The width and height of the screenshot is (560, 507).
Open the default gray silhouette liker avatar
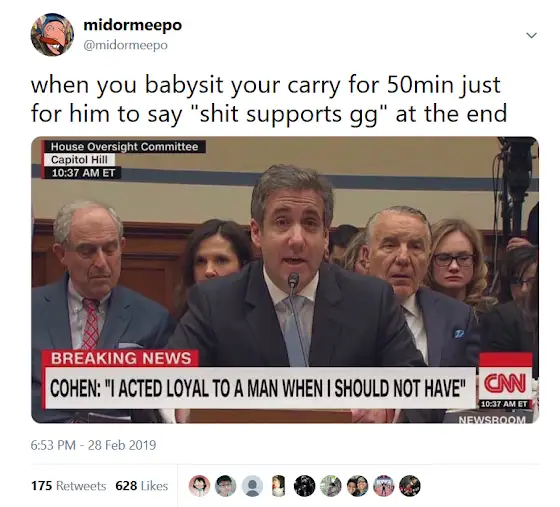click(x=252, y=486)
